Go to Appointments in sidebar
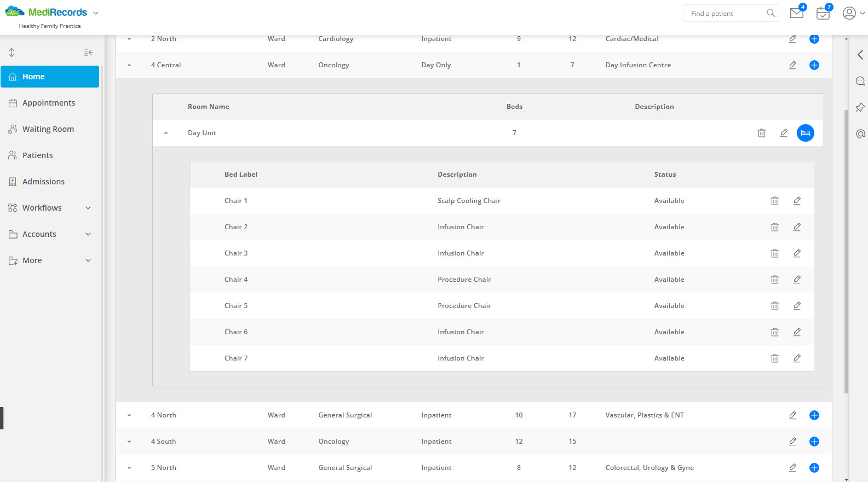This screenshot has width=868, height=482. point(49,103)
